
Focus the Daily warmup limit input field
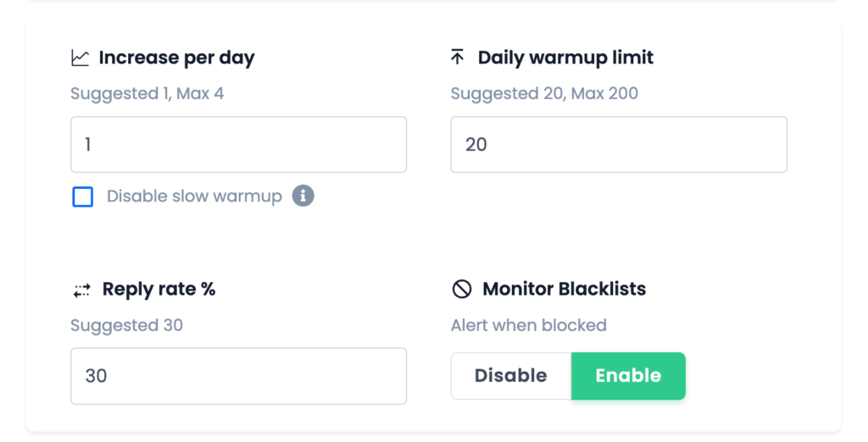click(x=618, y=145)
